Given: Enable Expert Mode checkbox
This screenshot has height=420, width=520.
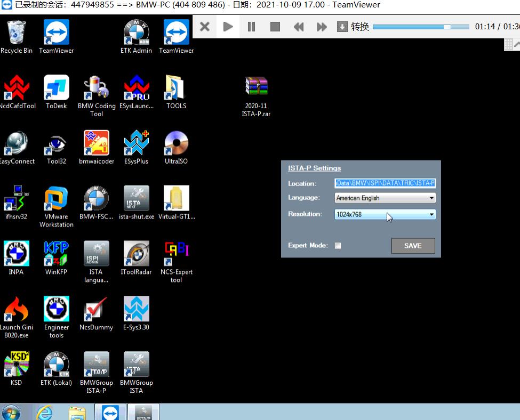Looking at the screenshot, I should pos(338,246).
